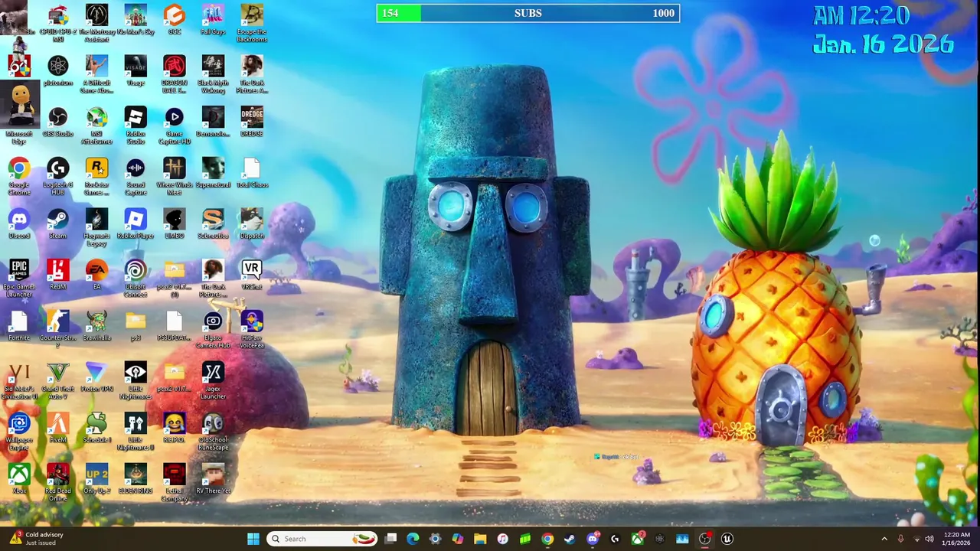
Task: Select the Steam desktop shortcut
Action: [x=58, y=224]
